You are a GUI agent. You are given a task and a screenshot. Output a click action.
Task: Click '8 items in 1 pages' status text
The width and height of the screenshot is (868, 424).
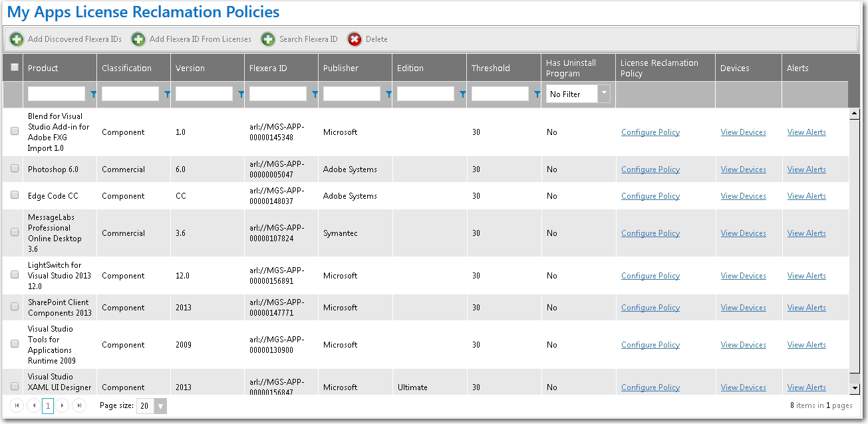click(821, 405)
